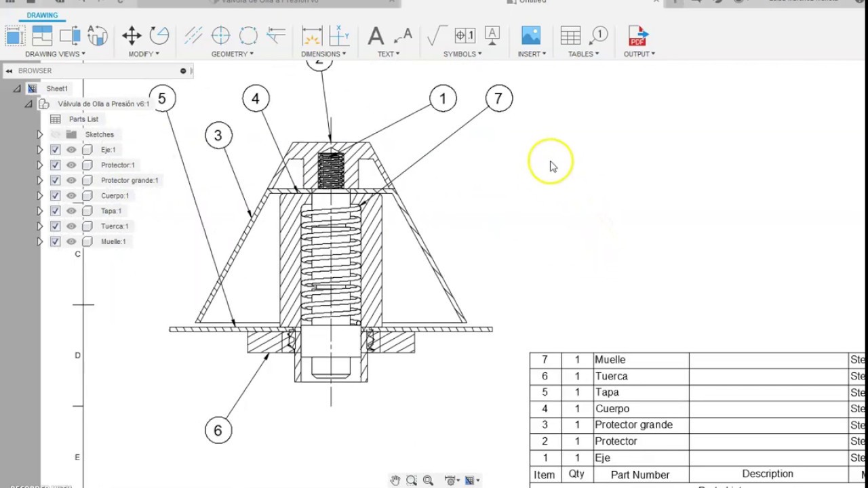Select the Feature Control Frame tool
Image resolution: width=868 pixels, height=488 pixels.
click(465, 35)
